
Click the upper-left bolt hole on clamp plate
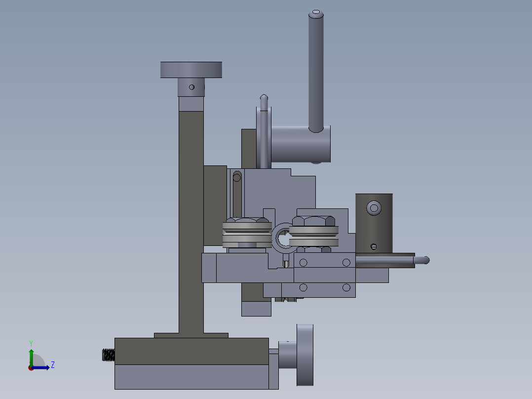click(x=304, y=263)
